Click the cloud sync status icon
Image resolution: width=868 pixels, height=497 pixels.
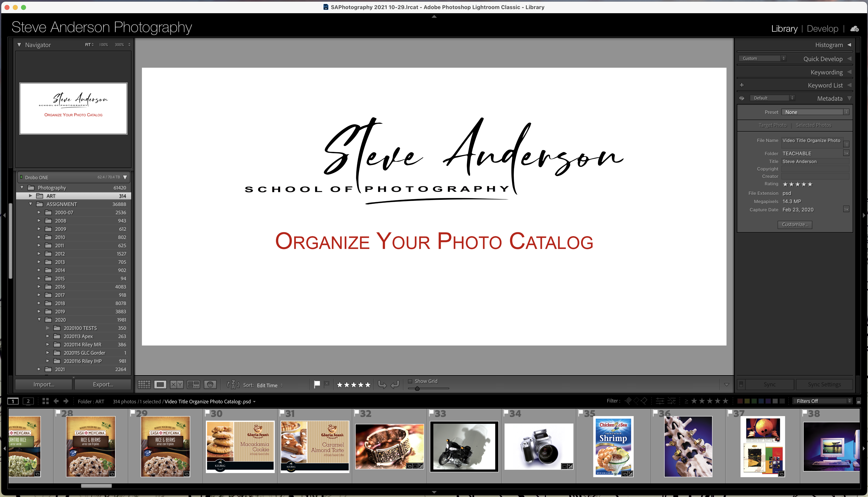854,29
